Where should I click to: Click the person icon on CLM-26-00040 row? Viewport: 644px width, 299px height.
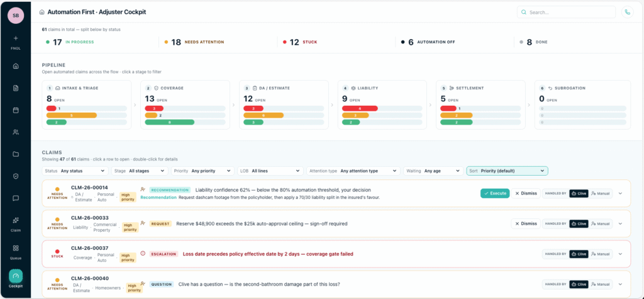(143, 284)
